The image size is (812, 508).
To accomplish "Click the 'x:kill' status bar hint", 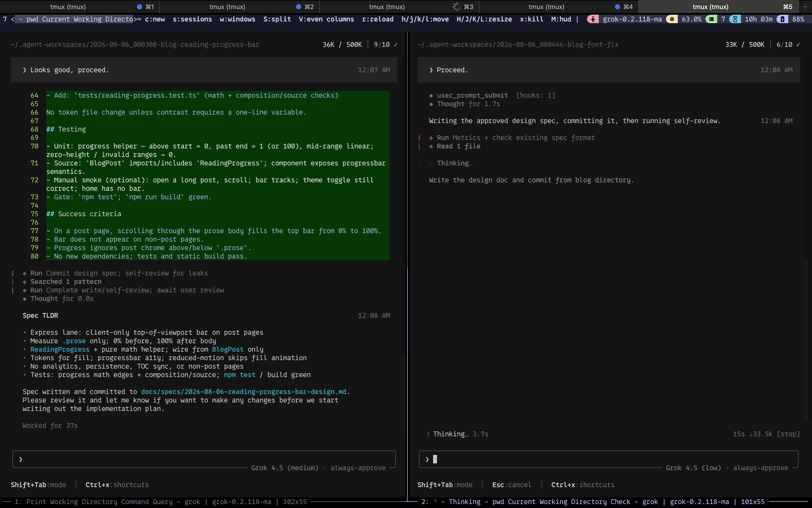I will pos(531,19).
